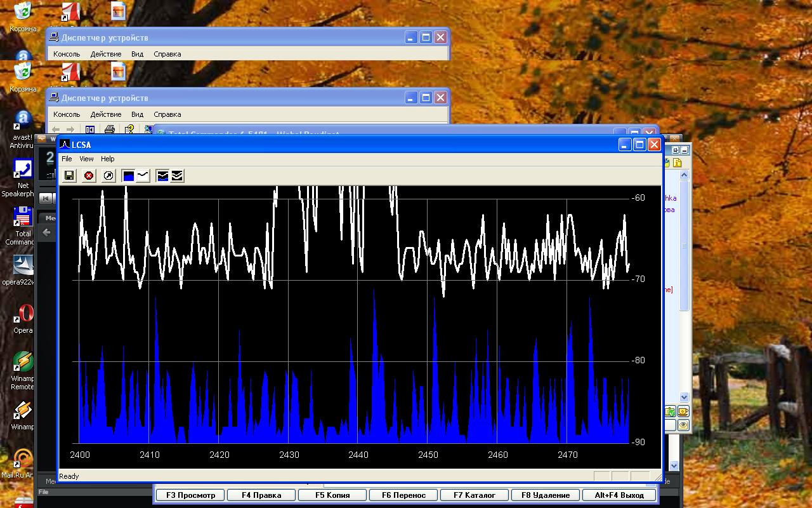Open the Действие menu in Device Manager
Image resolution: width=812 pixels, height=508 pixels.
pos(105,114)
